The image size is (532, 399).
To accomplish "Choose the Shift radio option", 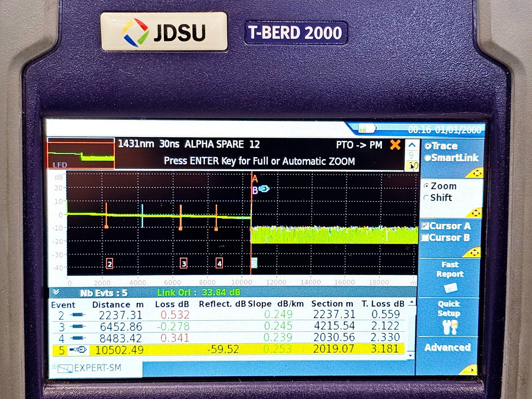I will point(438,198).
